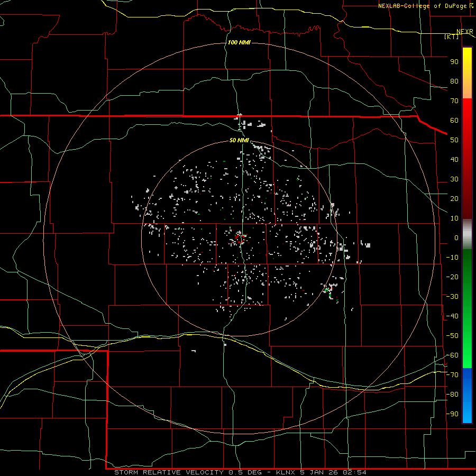Click the -80 value on velocity scale
The width and height of the screenshot is (476, 476).
pos(452,395)
